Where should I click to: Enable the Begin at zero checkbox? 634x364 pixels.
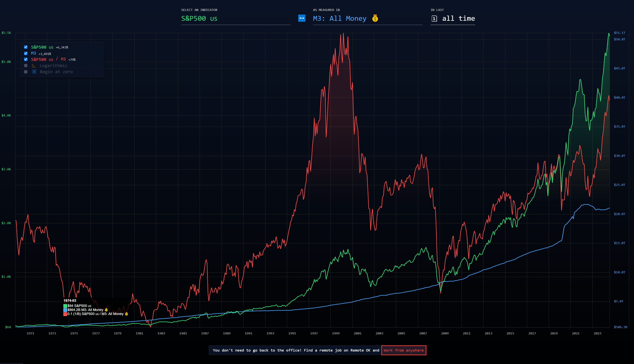[x=26, y=72]
